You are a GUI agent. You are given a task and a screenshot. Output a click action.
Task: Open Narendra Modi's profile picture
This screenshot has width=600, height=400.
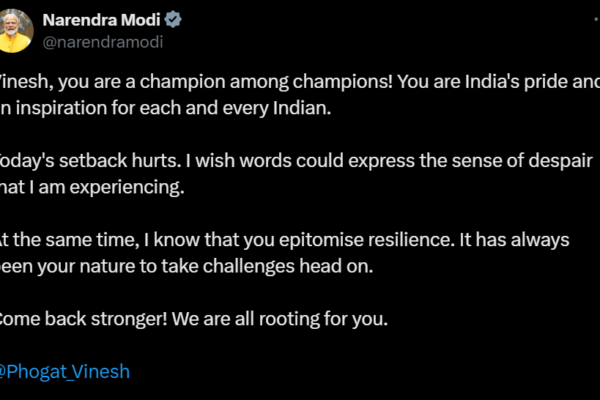(13, 29)
